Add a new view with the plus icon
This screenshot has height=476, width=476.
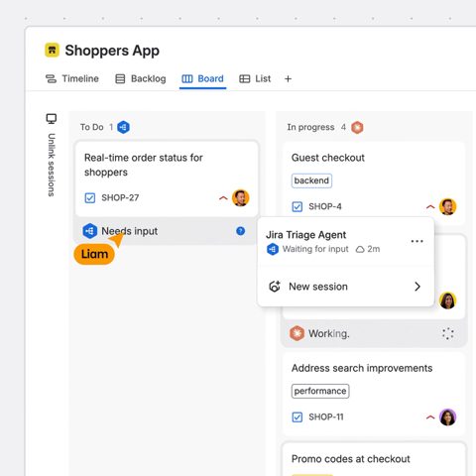(288, 78)
